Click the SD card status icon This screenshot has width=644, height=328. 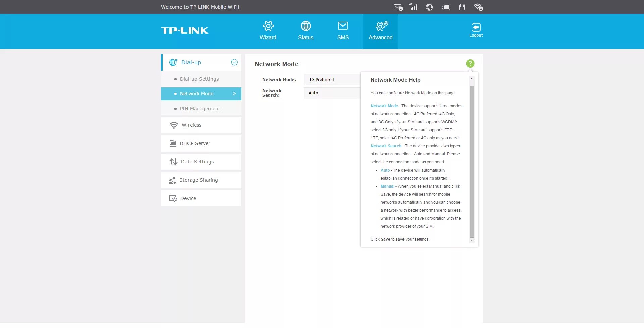462,7
